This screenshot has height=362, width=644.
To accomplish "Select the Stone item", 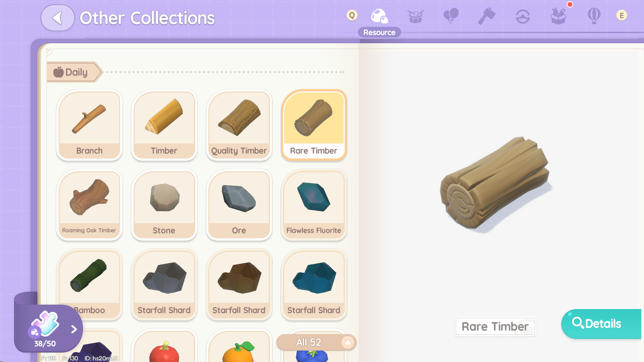I will coord(164,205).
